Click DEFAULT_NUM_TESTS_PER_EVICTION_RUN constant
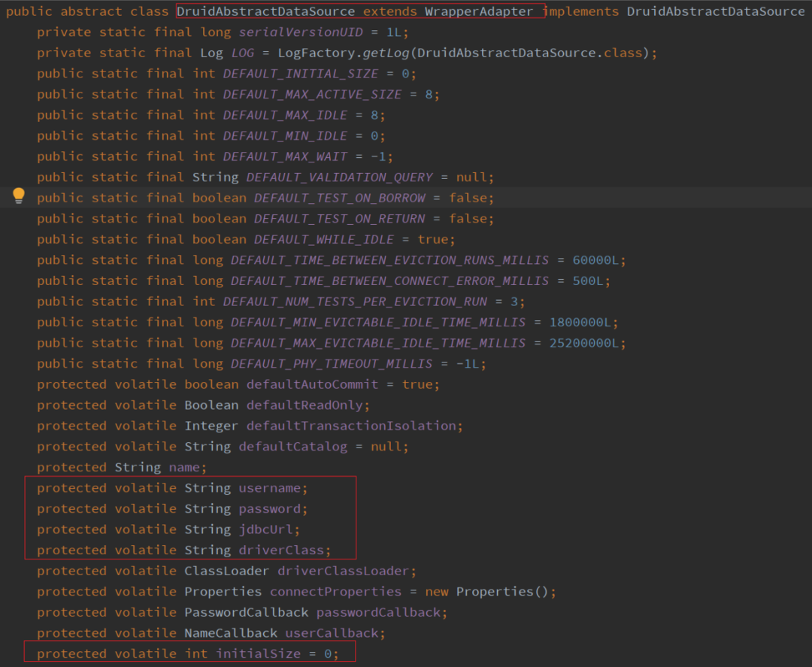 (355, 302)
